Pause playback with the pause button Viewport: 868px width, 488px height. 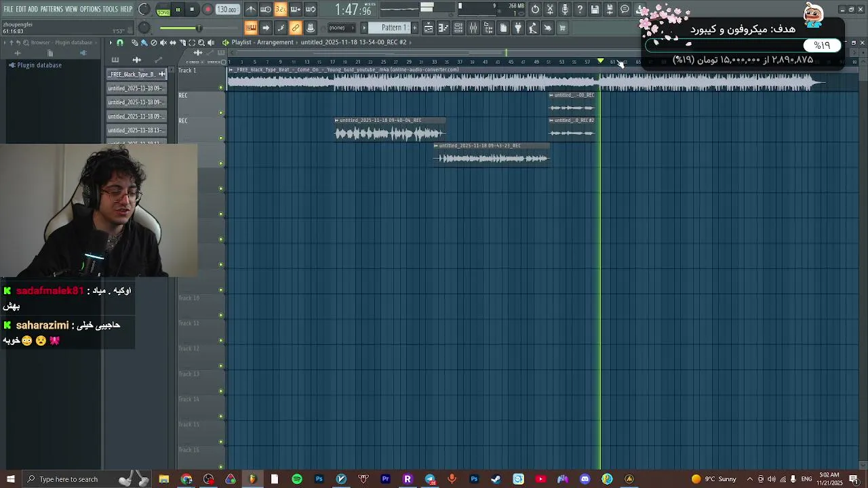pos(178,9)
